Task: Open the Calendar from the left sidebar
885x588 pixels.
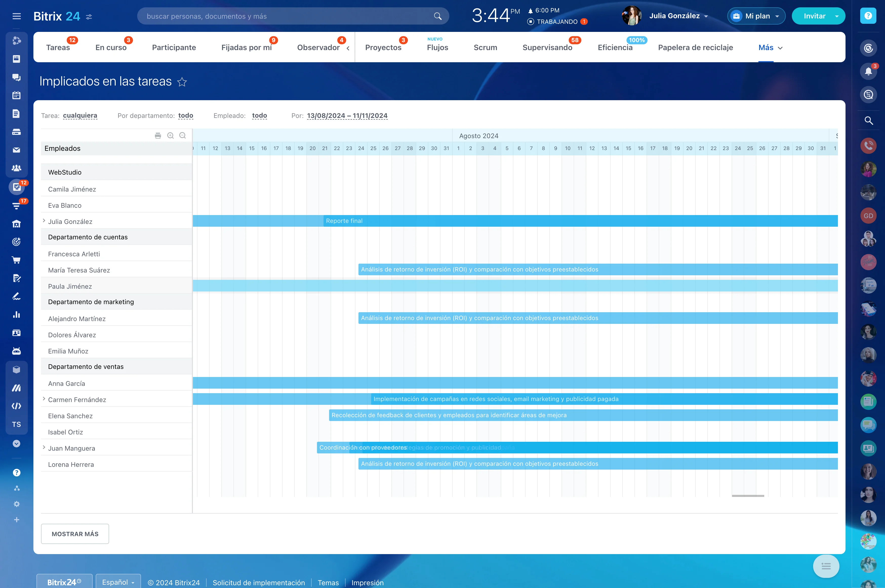Action: [16, 95]
